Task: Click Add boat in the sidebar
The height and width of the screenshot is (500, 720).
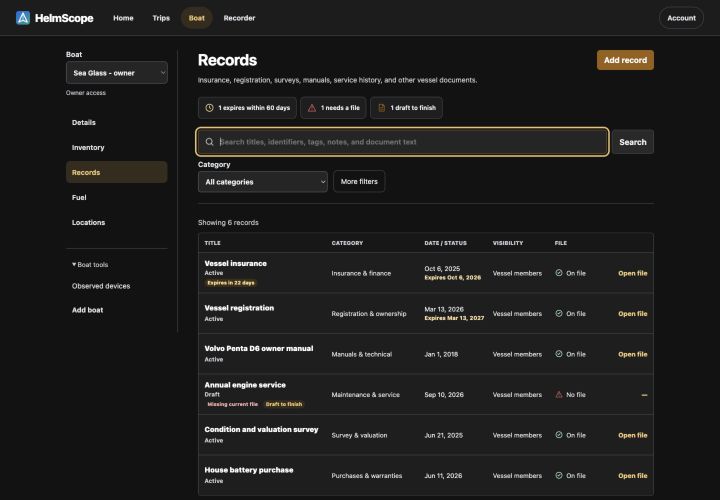Action: tap(87, 310)
